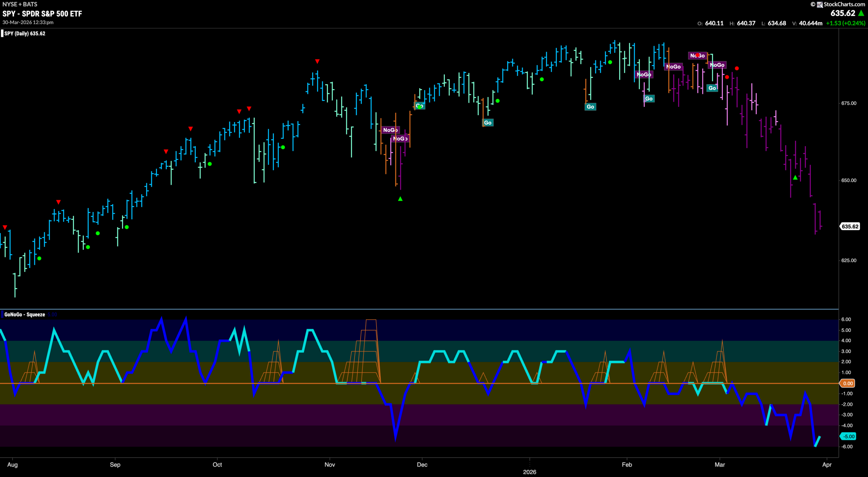Click the upper NoGo flag in November

[390, 130]
